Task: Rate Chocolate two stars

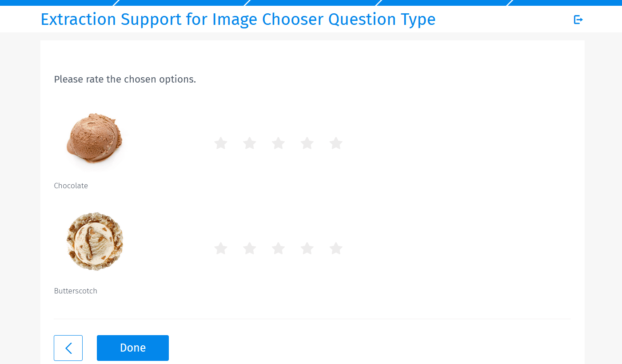Action: (249, 143)
